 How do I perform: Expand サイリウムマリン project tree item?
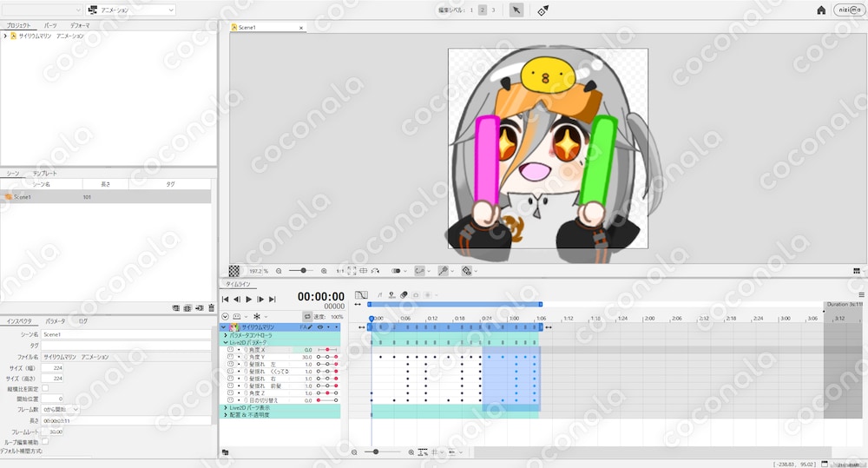[x=5, y=36]
